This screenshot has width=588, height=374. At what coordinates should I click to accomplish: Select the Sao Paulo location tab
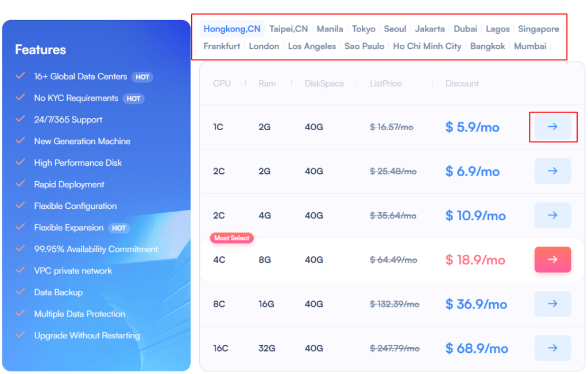point(364,46)
